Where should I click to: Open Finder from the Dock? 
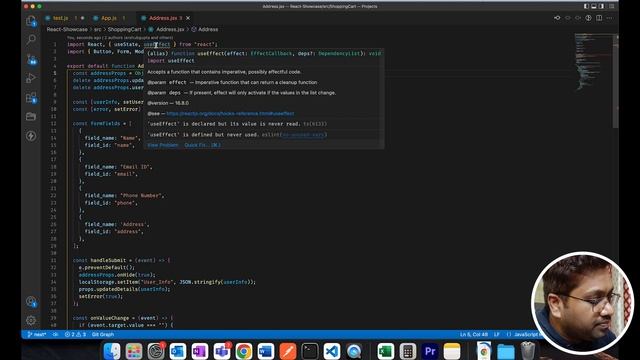pos(112,351)
